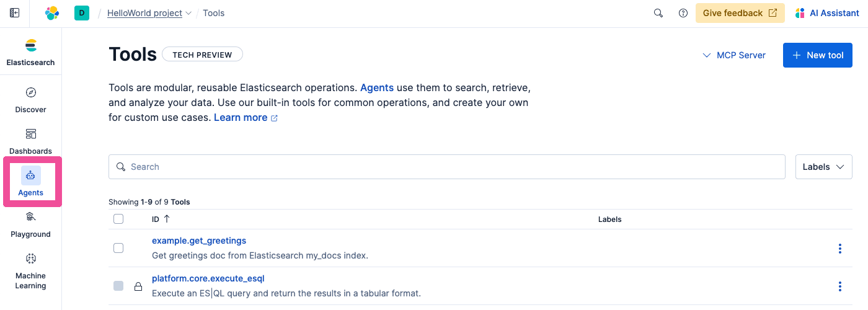Open actions menu for example.get_greetings
The image size is (868, 310).
pyautogui.click(x=840, y=248)
